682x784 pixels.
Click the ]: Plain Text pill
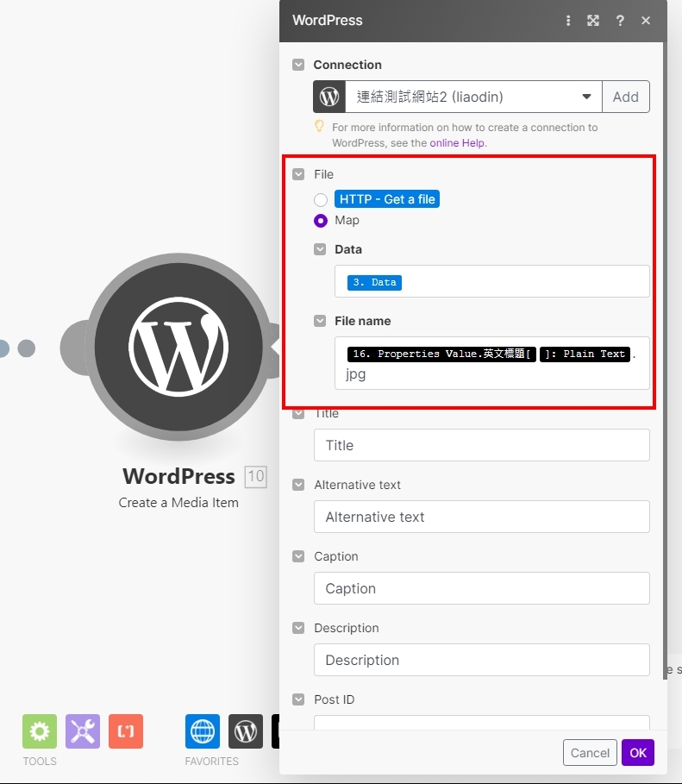(585, 354)
